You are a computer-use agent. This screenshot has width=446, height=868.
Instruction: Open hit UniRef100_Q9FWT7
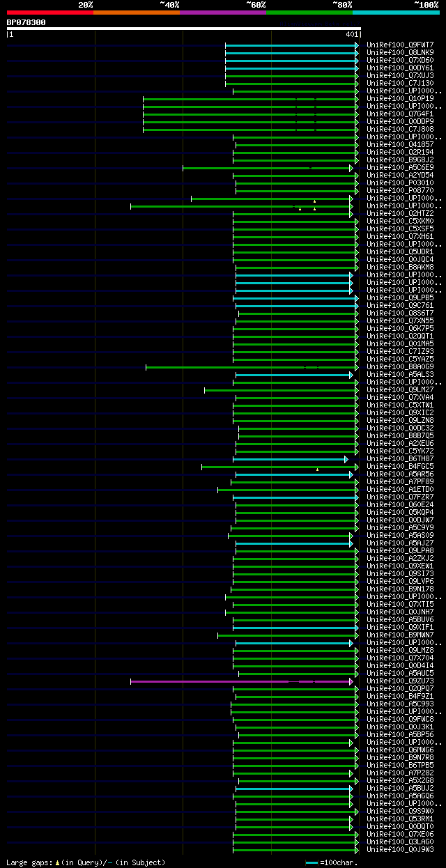(400, 45)
